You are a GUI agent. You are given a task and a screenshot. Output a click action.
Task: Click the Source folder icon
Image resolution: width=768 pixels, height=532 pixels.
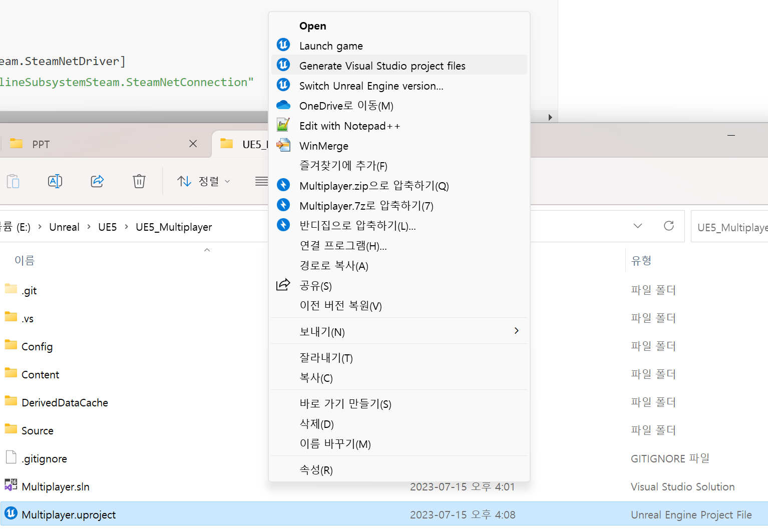click(11, 429)
